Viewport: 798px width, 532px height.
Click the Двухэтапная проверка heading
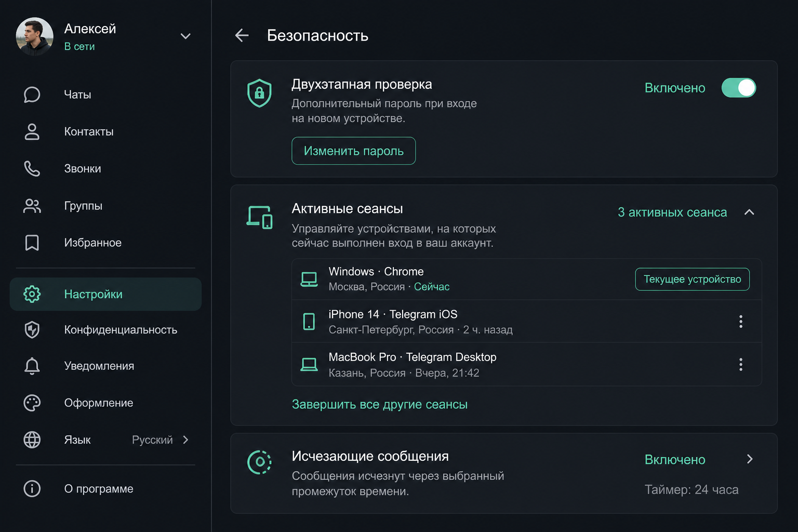tap(362, 84)
